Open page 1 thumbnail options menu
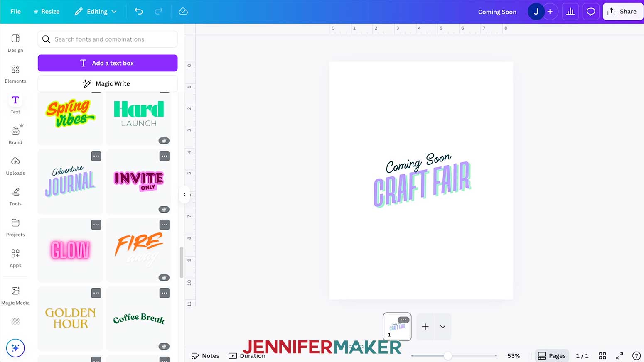This screenshot has height=362, width=644. pos(403,320)
